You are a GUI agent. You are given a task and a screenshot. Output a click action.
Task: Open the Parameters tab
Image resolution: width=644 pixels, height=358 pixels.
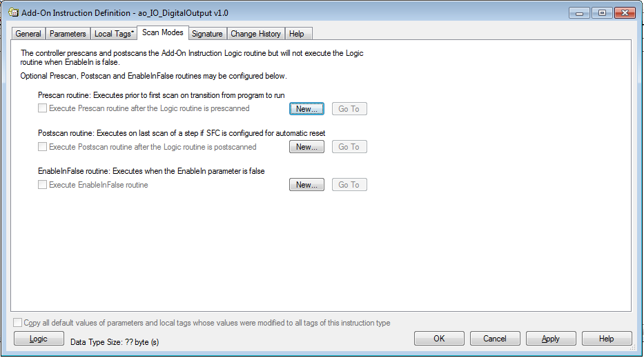pyautogui.click(x=68, y=34)
